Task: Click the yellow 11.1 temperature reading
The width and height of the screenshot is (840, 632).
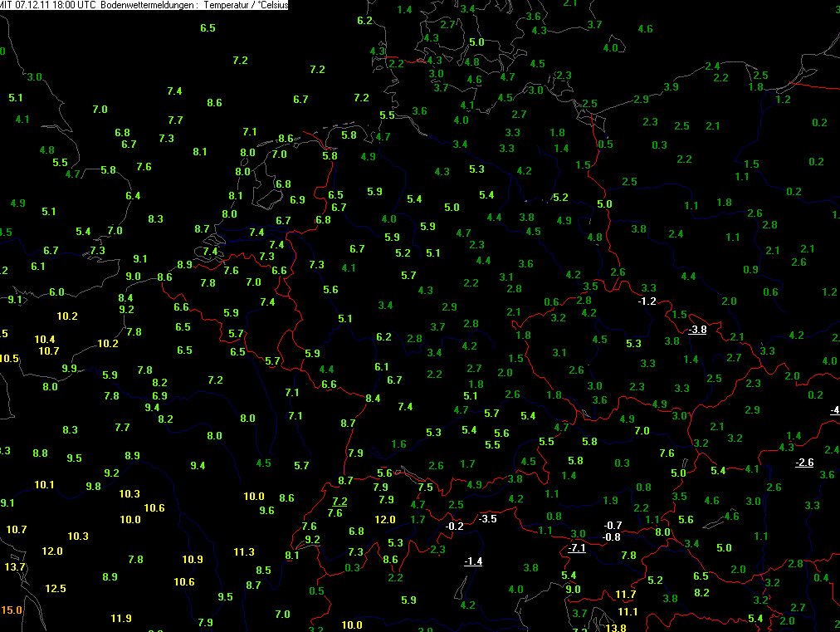Action: tap(628, 611)
